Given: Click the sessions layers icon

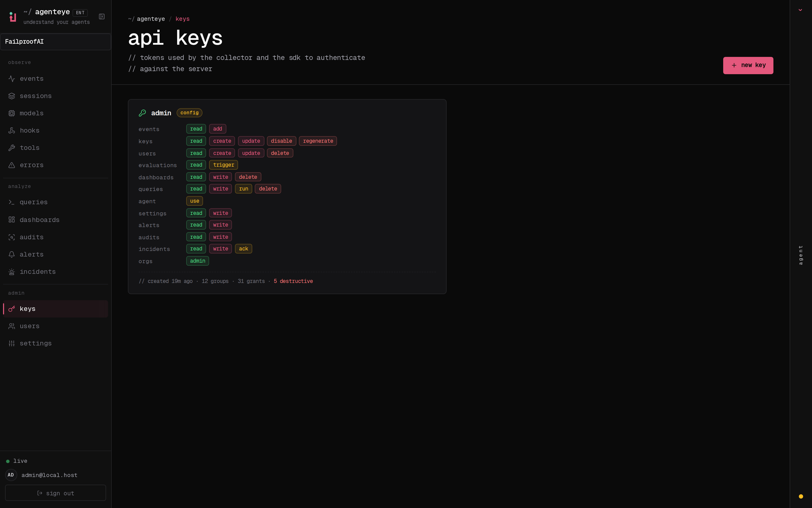Looking at the screenshot, I should point(12,96).
